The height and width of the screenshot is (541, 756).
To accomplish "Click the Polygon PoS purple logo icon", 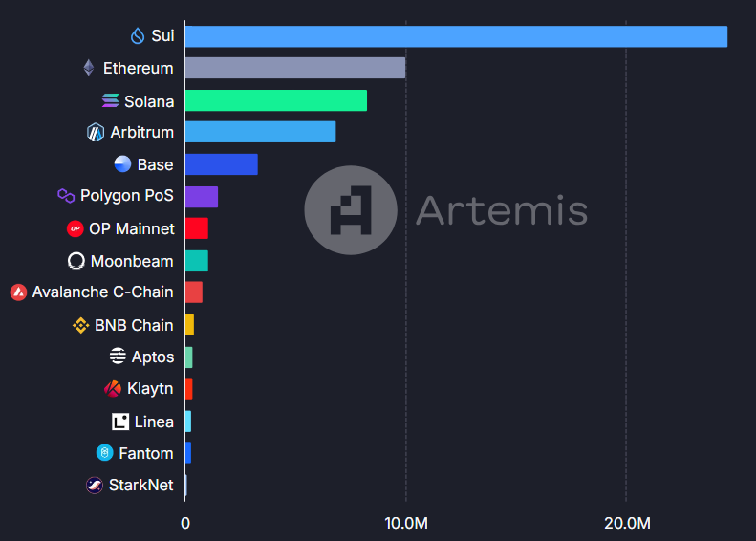I will (66, 196).
